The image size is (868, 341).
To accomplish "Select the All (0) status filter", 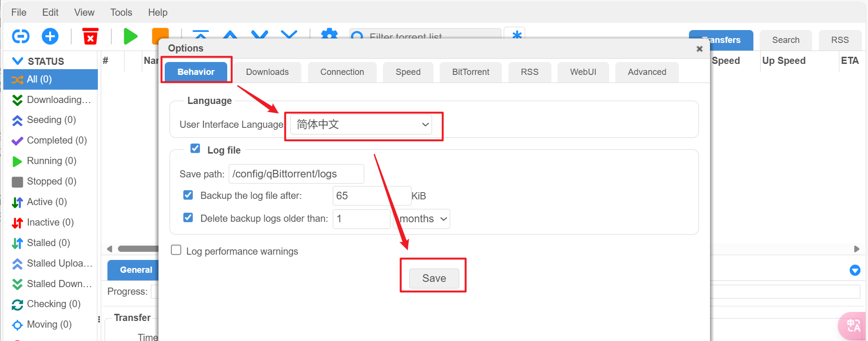I will [51, 79].
